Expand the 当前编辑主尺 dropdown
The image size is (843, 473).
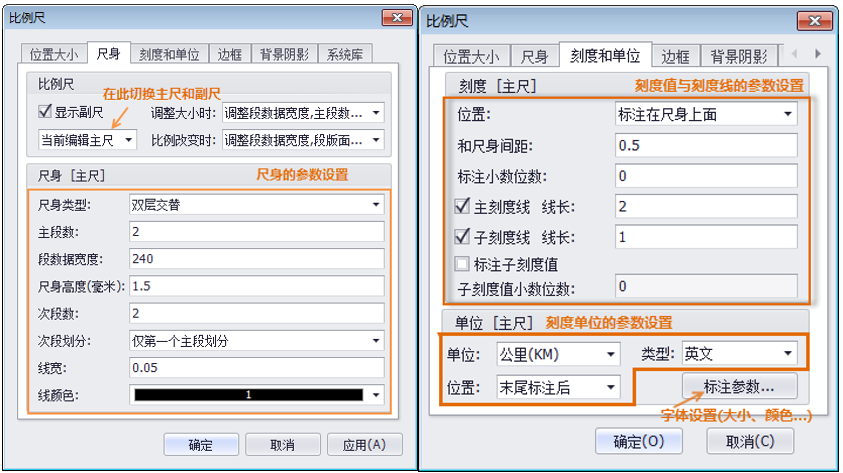[x=88, y=140]
